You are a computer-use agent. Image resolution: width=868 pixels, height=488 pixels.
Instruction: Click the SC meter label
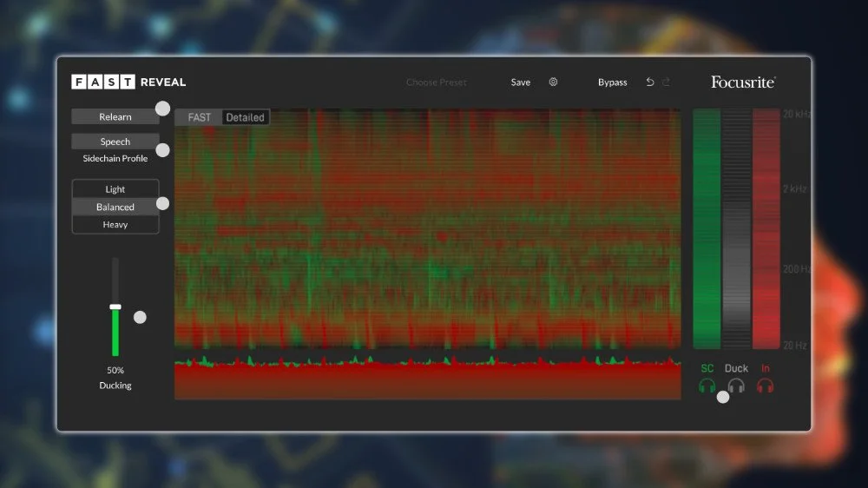pos(707,368)
